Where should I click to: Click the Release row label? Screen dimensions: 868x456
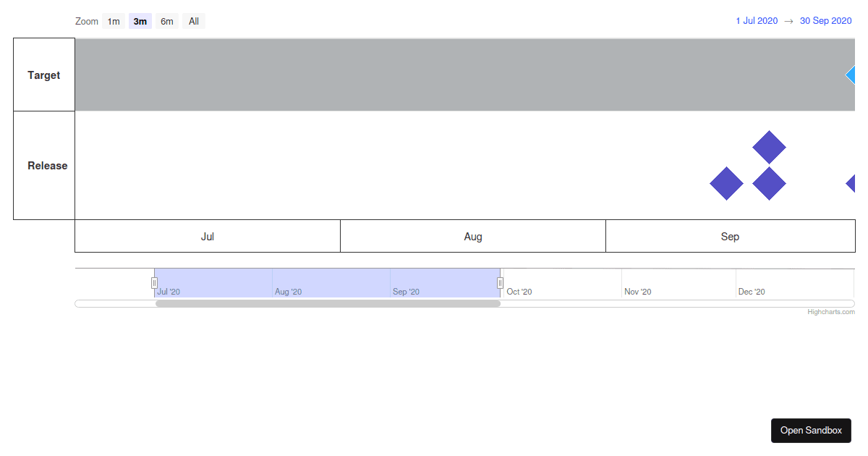point(47,166)
